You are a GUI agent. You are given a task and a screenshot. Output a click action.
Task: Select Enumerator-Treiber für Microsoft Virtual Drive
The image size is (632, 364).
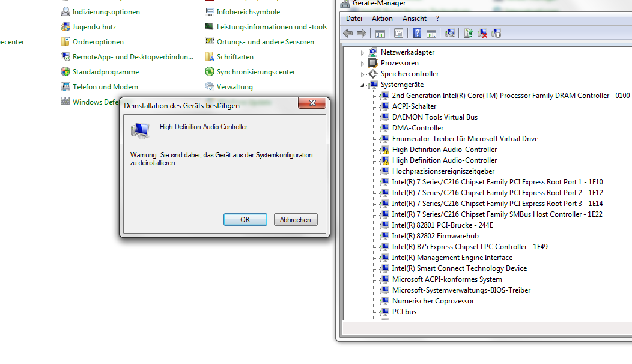[465, 139]
